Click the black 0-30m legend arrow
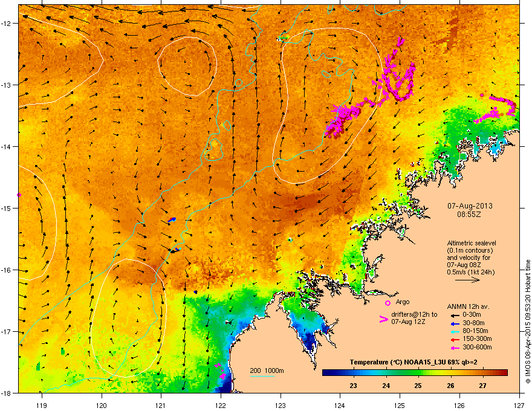This screenshot has width=532, height=411. [x=455, y=315]
